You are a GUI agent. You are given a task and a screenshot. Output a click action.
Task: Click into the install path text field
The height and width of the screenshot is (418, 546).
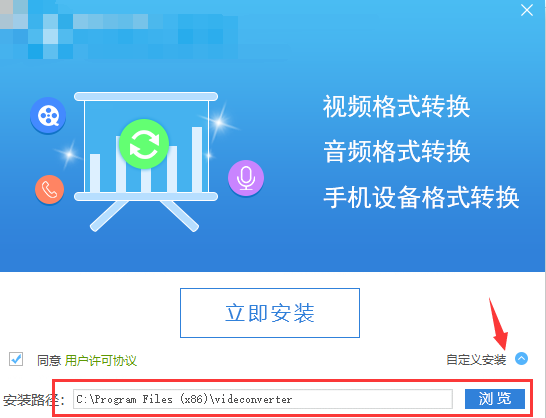[x=263, y=399]
